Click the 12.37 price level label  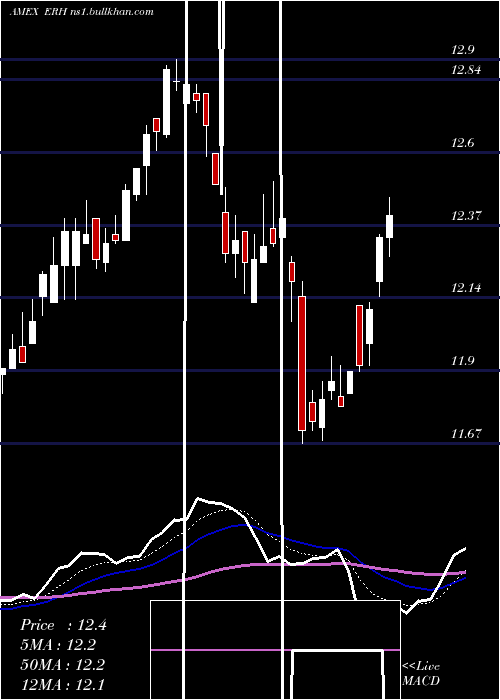tap(466, 216)
